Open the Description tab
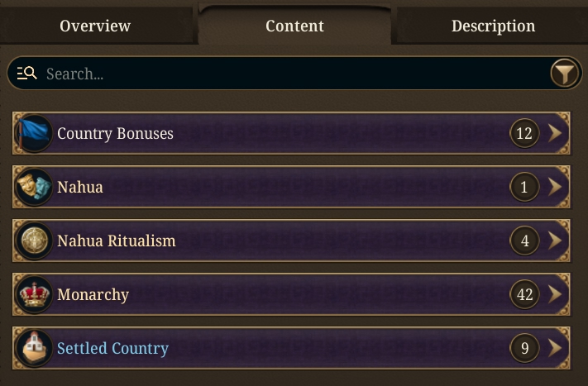Viewport: 588px width, 386px height. 492,26
